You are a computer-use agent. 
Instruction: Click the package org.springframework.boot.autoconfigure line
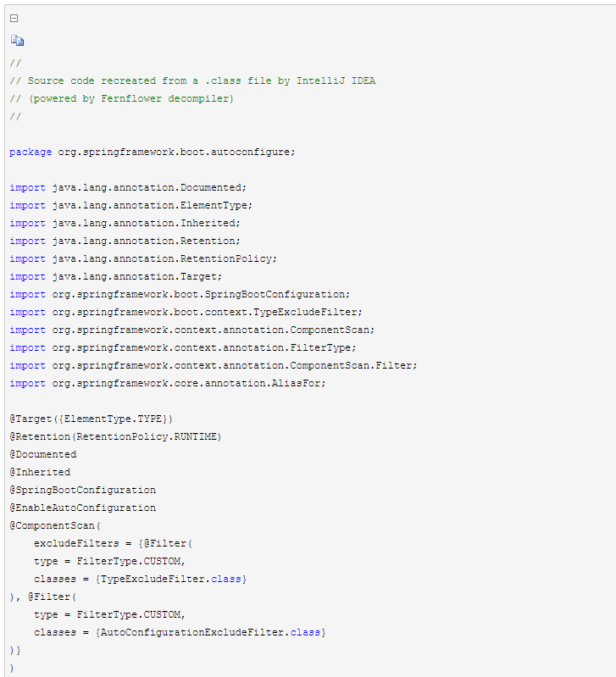click(153, 152)
